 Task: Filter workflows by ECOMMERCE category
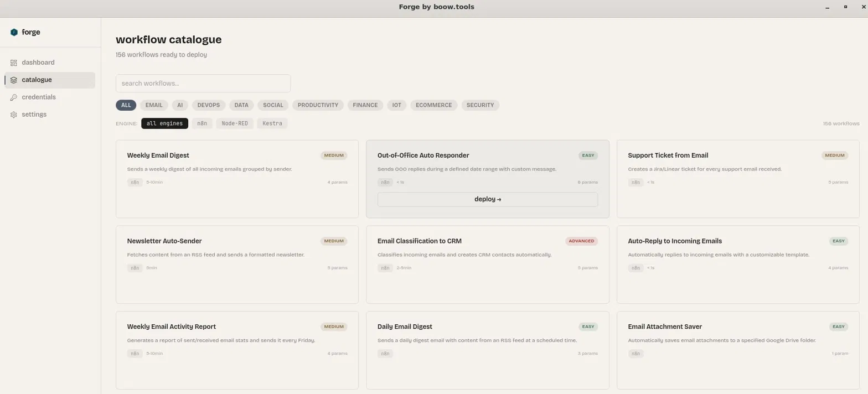pyautogui.click(x=434, y=105)
